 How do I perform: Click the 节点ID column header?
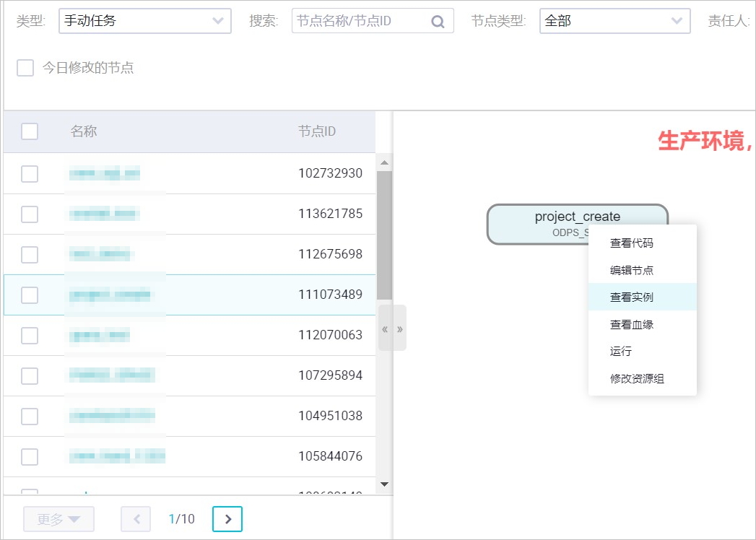[317, 131]
